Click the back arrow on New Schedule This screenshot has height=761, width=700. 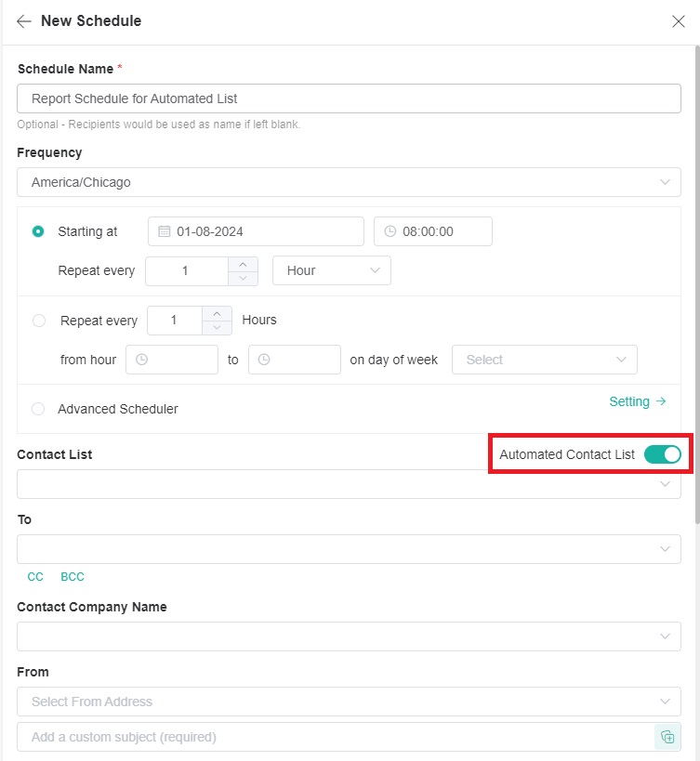(23, 20)
